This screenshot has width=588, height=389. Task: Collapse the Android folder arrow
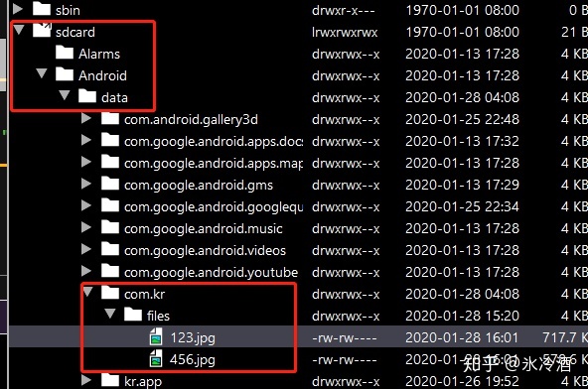pos(42,73)
